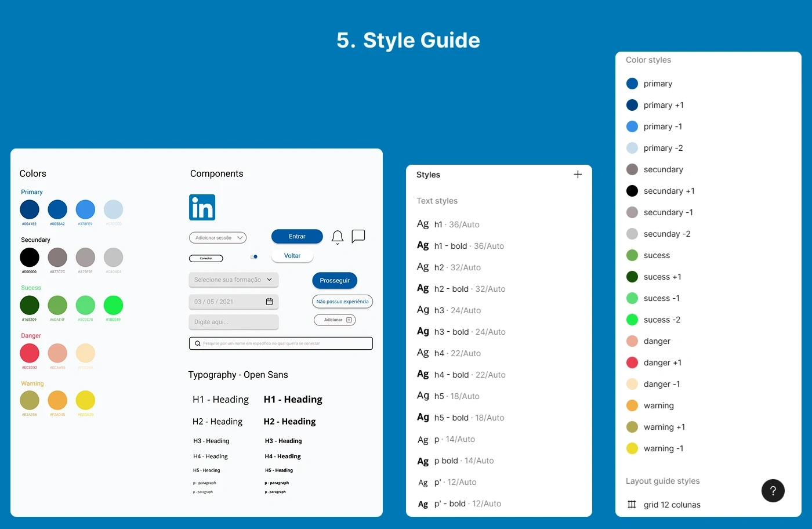Click the bold Ag icon beside 'p bold'

point(423,461)
